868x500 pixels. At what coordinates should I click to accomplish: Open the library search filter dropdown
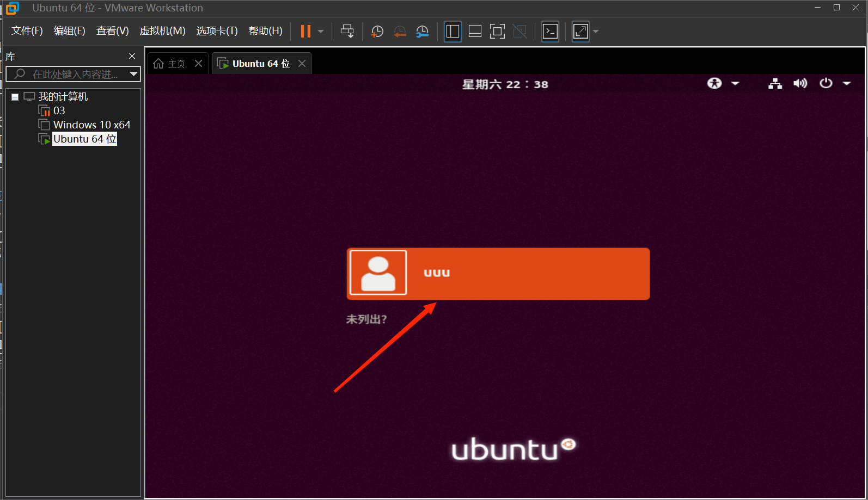[x=133, y=73]
